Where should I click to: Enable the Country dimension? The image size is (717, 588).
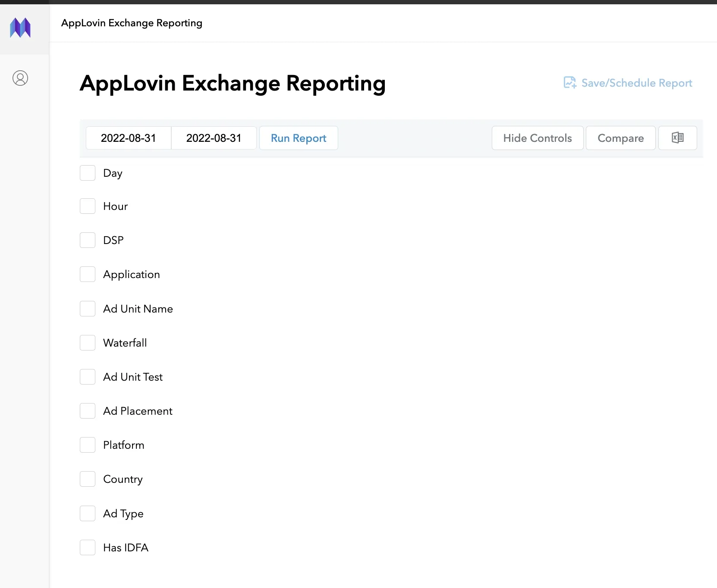(88, 479)
